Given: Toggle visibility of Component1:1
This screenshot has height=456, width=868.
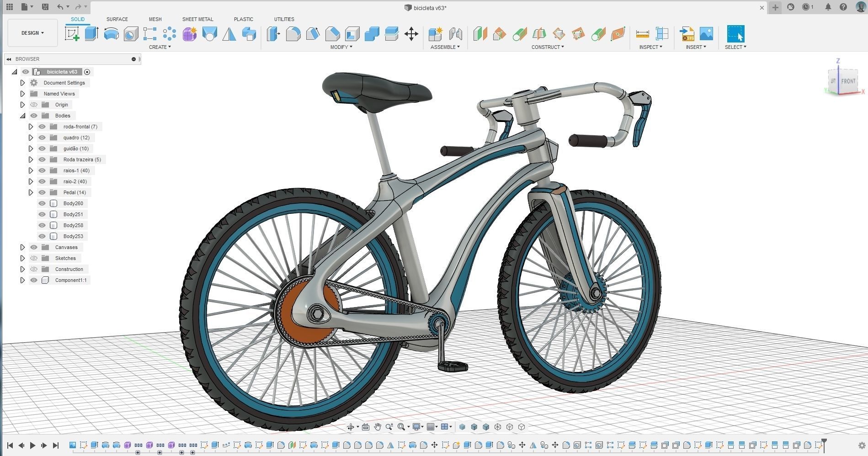Looking at the screenshot, I should [34, 280].
